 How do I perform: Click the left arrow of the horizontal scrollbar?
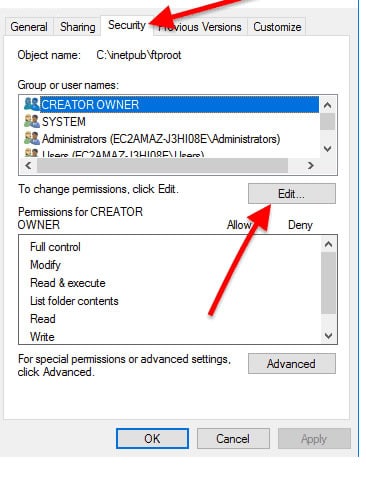(28, 165)
